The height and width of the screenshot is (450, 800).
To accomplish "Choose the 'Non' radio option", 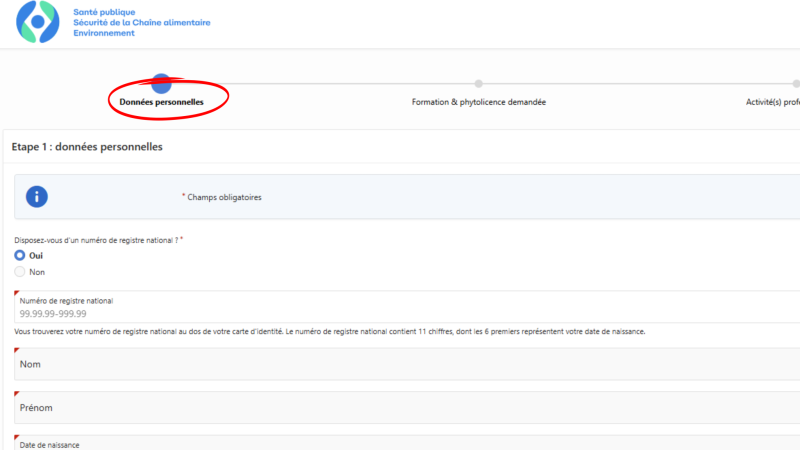I will coord(20,272).
